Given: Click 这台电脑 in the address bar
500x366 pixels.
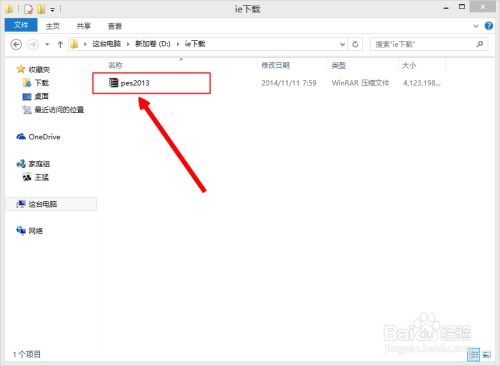Looking at the screenshot, I should click(107, 44).
